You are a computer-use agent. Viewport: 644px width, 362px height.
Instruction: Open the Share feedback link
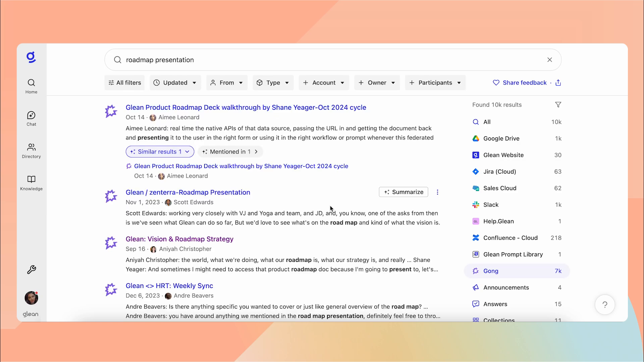coord(524,82)
